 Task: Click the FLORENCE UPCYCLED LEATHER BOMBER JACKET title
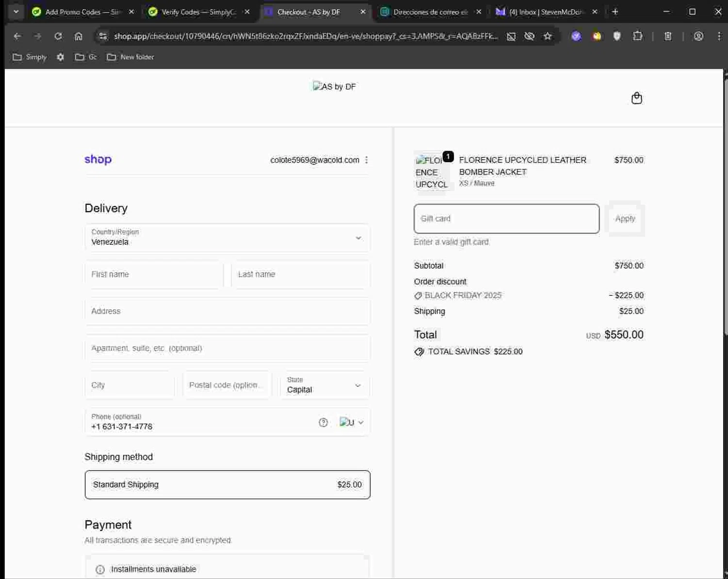point(523,166)
